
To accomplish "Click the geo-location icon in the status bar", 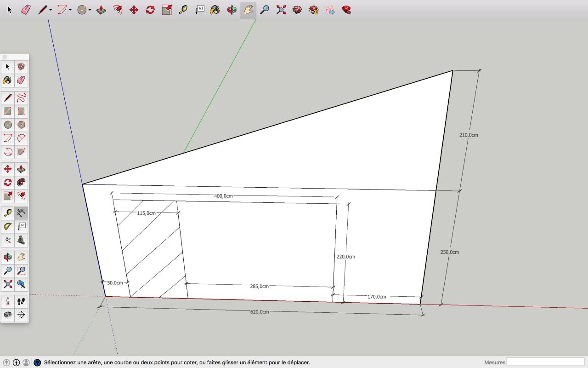I will [7, 362].
